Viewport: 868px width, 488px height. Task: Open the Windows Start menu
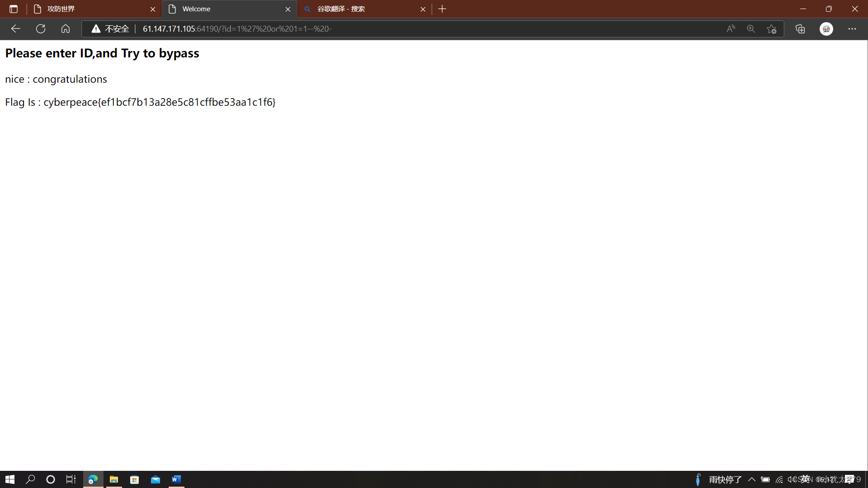(x=10, y=479)
